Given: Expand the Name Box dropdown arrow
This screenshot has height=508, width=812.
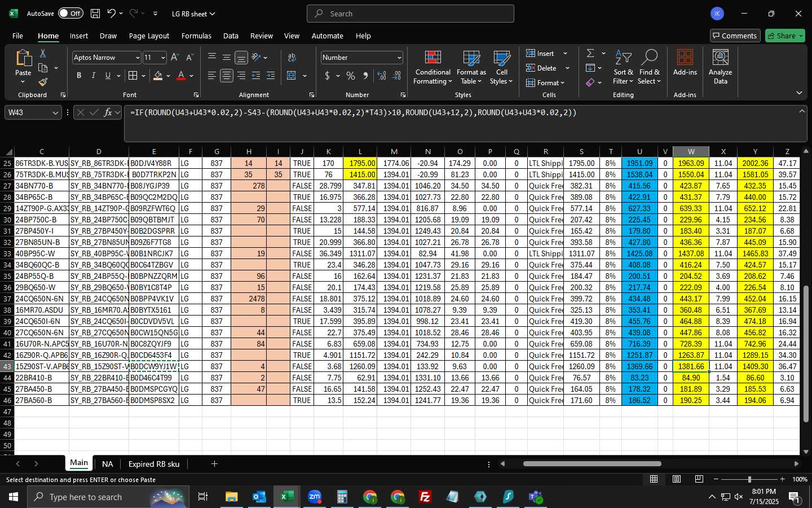Looking at the screenshot, I should (55, 113).
